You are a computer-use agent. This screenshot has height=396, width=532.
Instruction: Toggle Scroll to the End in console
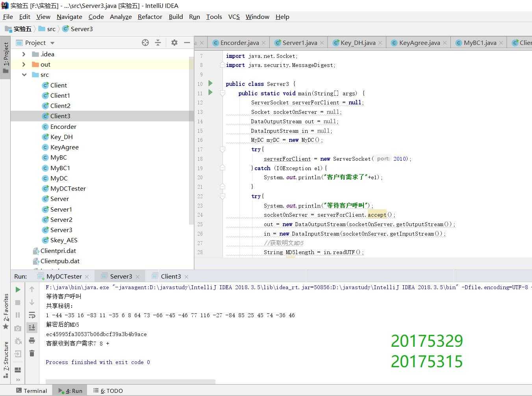coord(32,327)
